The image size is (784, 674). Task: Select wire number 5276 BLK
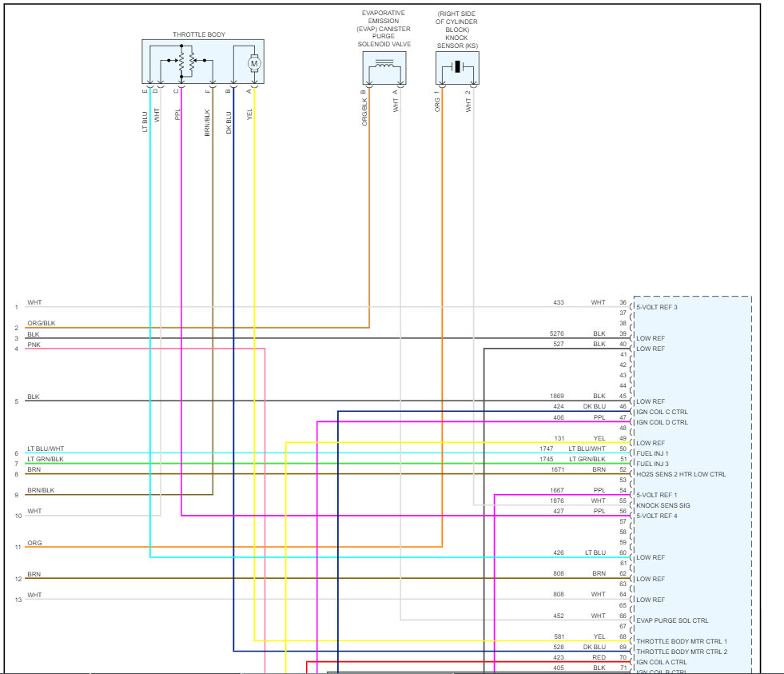[556, 333]
